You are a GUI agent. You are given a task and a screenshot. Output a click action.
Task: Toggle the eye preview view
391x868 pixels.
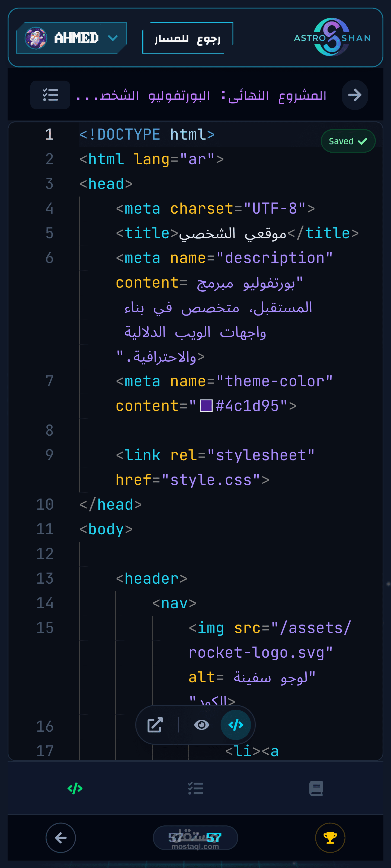click(201, 725)
